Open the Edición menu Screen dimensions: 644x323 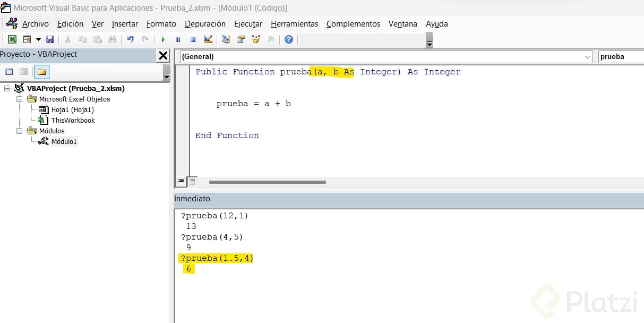coord(70,24)
